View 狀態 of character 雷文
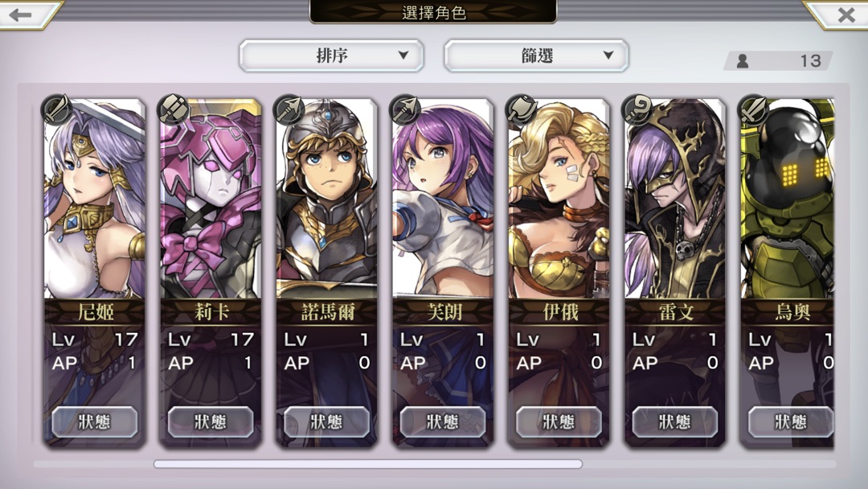This screenshot has height=489, width=868. pyautogui.click(x=675, y=422)
